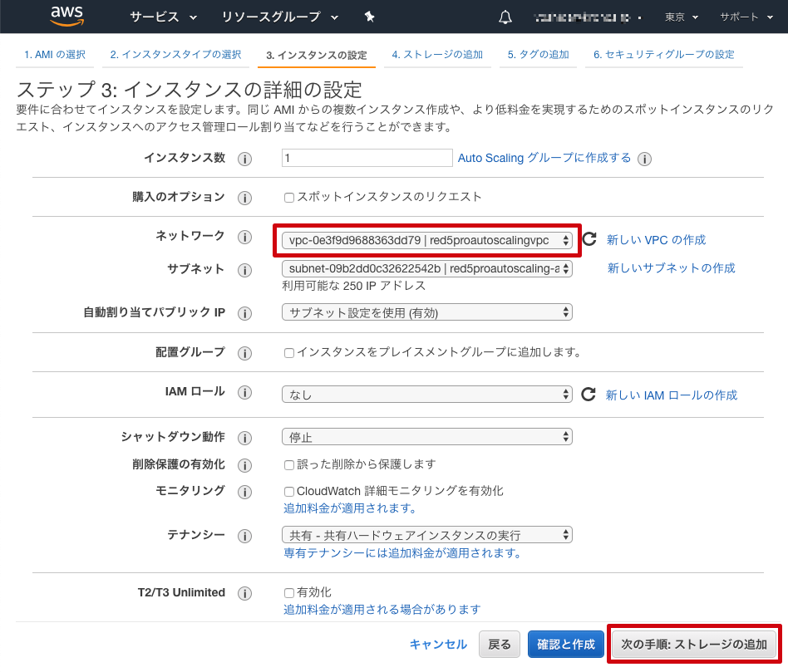This screenshot has height=672, width=788.
Task: Open 追加料金が適用される場合があります link
Action: pos(382,610)
